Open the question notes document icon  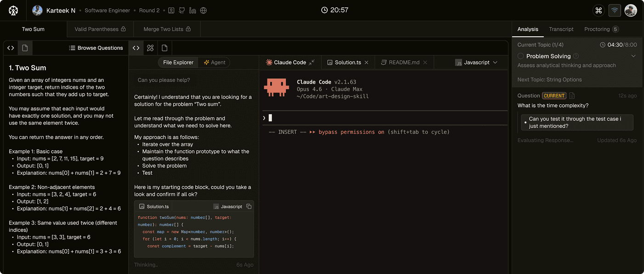(572, 96)
